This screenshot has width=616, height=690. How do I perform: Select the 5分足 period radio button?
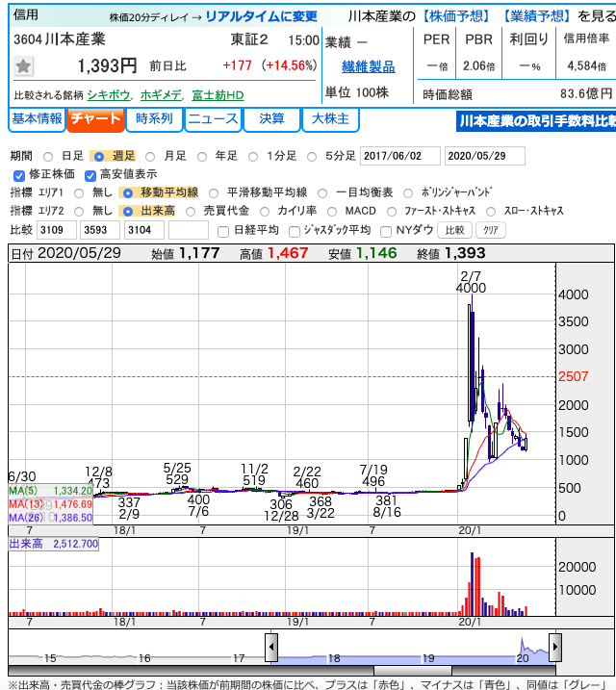[x=312, y=157]
